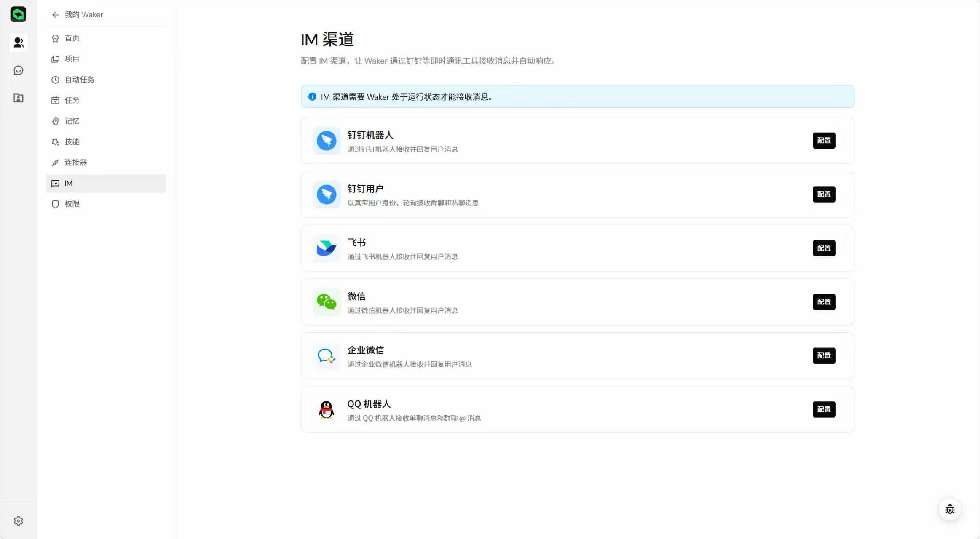Click the QQ 机器人 title text
The width and height of the screenshot is (980, 539).
click(x=369, y=404)
